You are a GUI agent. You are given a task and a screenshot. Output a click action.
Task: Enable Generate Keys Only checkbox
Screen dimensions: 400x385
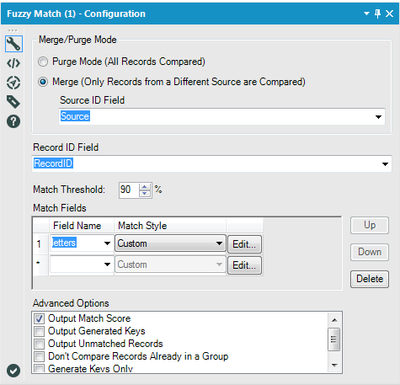pyautogui.click(x=39, y=368)
